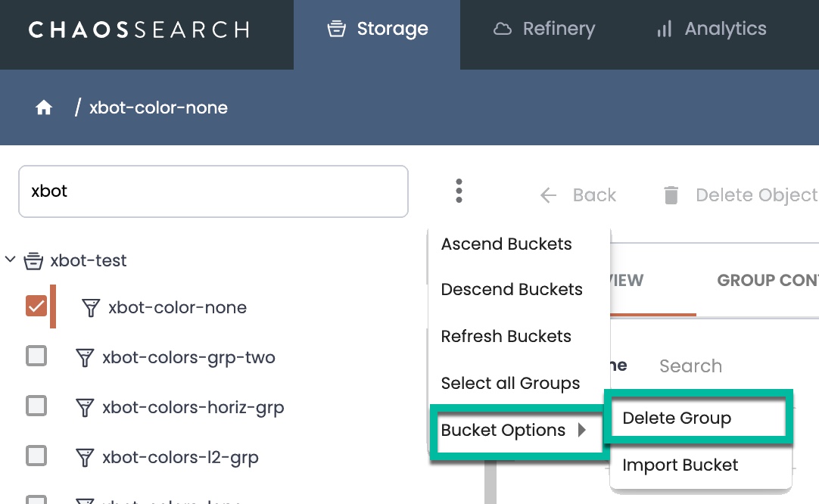
Task: Check the xbot-colors-horiz-grp checkbox
Action: pyautogui.click(x=36, y=406)
